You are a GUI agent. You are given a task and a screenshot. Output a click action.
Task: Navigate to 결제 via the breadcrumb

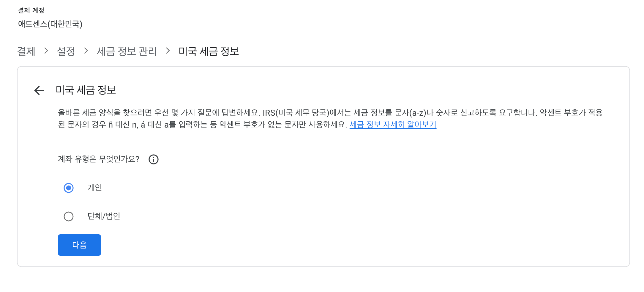[x=26, y=51]
